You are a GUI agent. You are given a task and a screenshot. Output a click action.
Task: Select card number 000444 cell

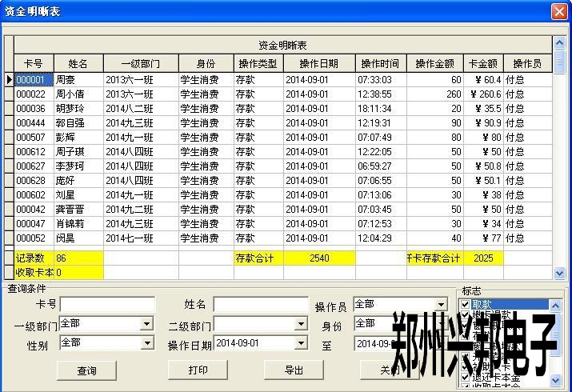pos(34,123)
